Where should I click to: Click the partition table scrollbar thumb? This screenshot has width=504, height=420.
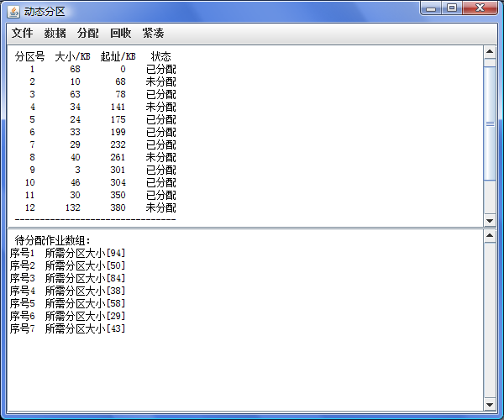(x=490, y=123)
